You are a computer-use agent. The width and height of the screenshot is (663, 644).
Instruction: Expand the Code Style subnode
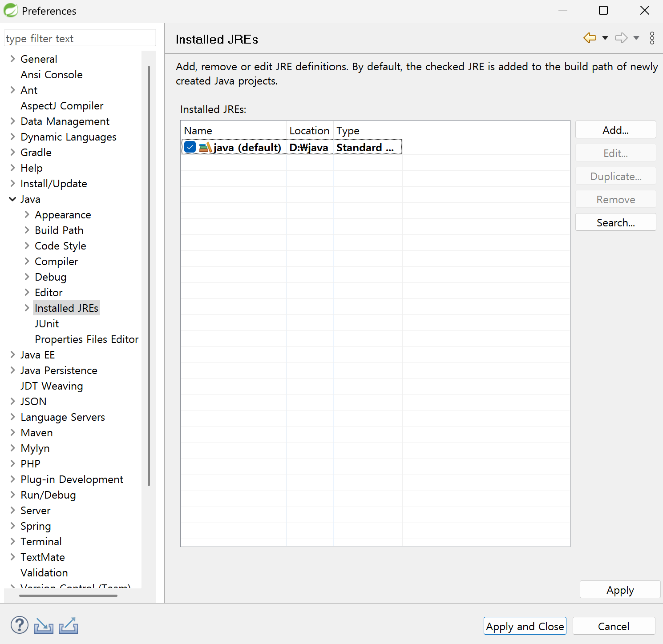click(27, 246)
